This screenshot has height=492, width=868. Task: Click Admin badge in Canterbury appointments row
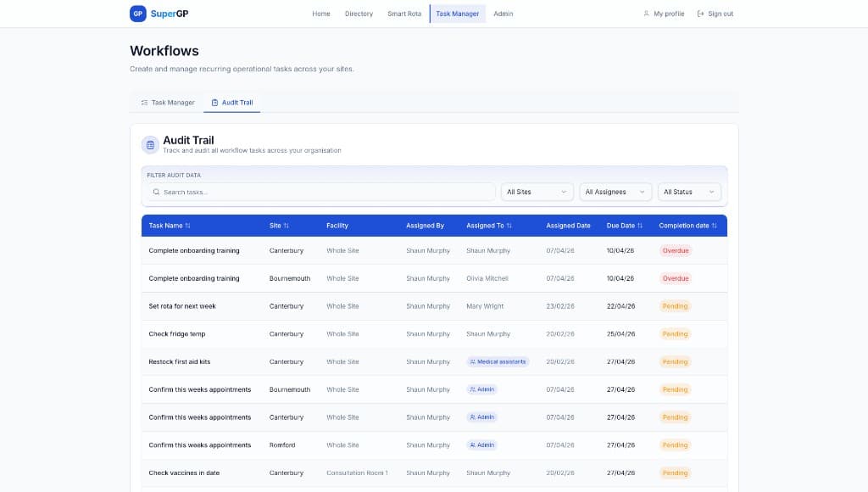[481, 417]
